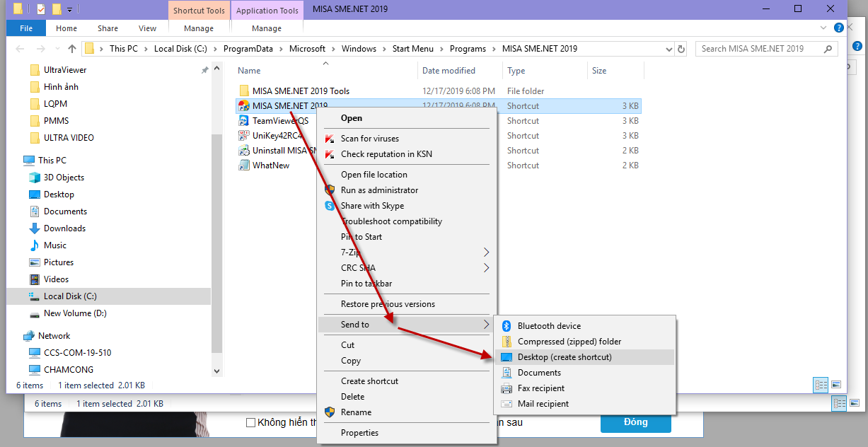Click the Videos icon in sidebar
The image size is (868, 447).
35,279
